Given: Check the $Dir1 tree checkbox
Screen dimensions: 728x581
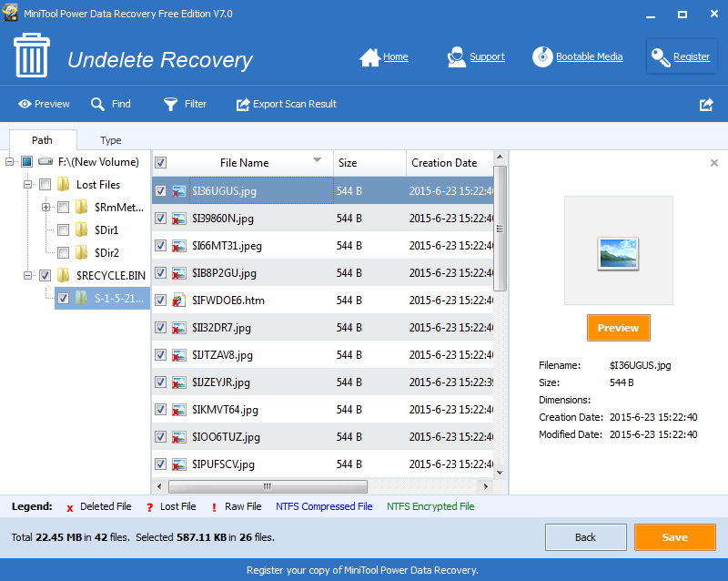Looking at the screenshot, I should (63, 229).
